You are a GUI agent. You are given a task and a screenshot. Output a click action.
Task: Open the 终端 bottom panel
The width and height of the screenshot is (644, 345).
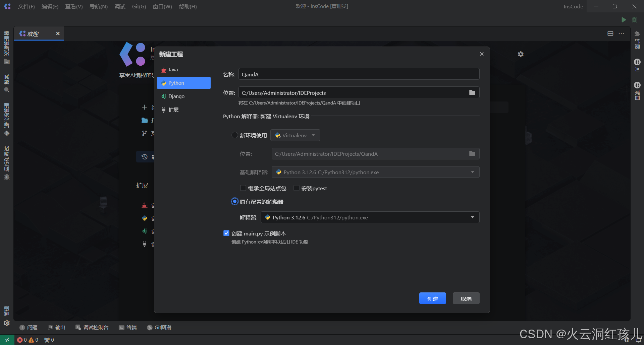128,327
